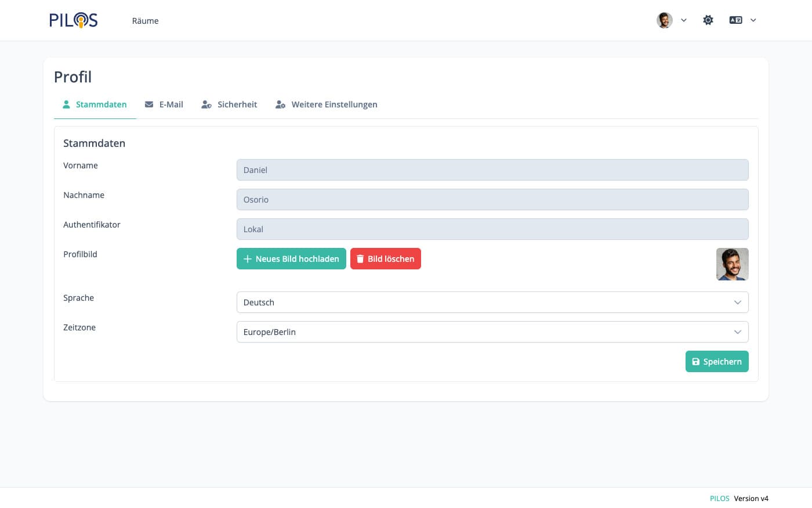Expand the chevron next to user avatar
The width and height of the screenshot is (812, 508).
click(x=684, y=20)
